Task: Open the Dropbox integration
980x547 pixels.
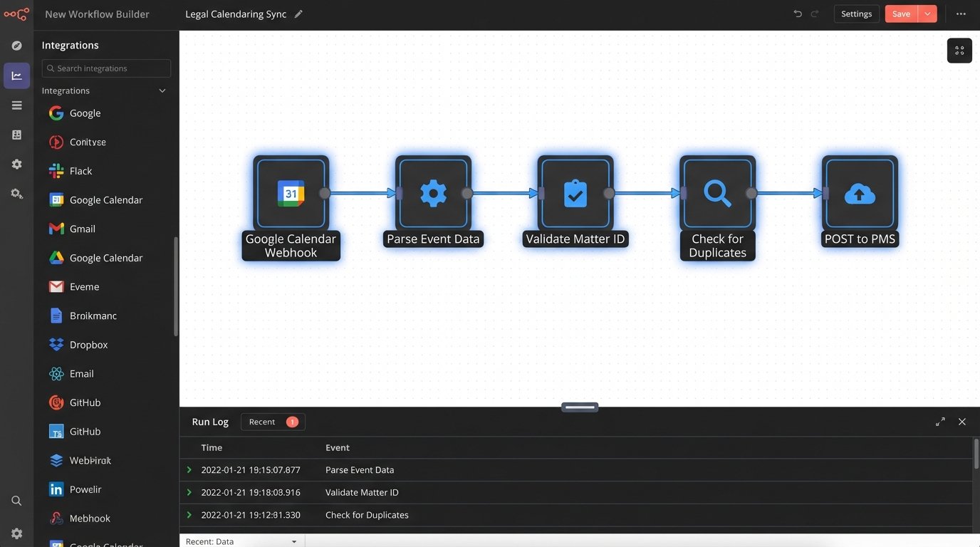Action: [88, 344]
